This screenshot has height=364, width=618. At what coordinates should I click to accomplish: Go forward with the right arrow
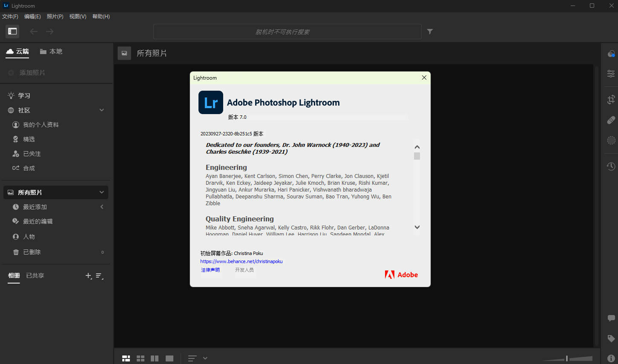click(50, 32)
